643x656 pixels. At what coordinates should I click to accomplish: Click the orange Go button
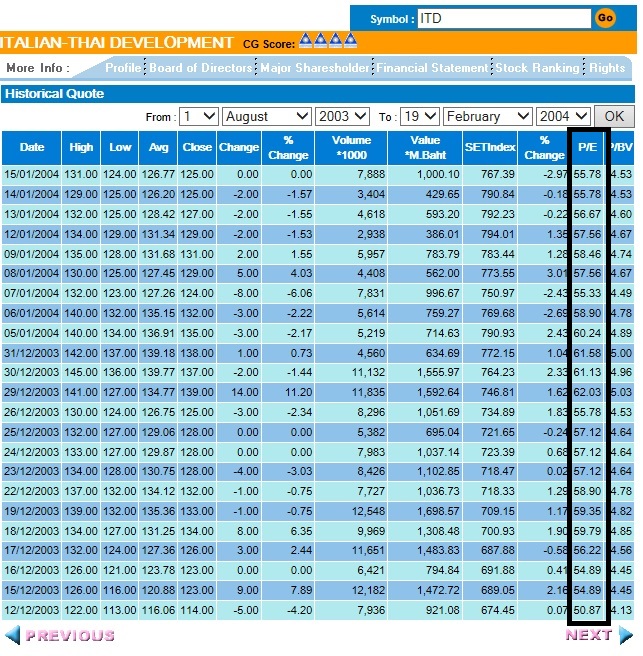click(605, 18)
